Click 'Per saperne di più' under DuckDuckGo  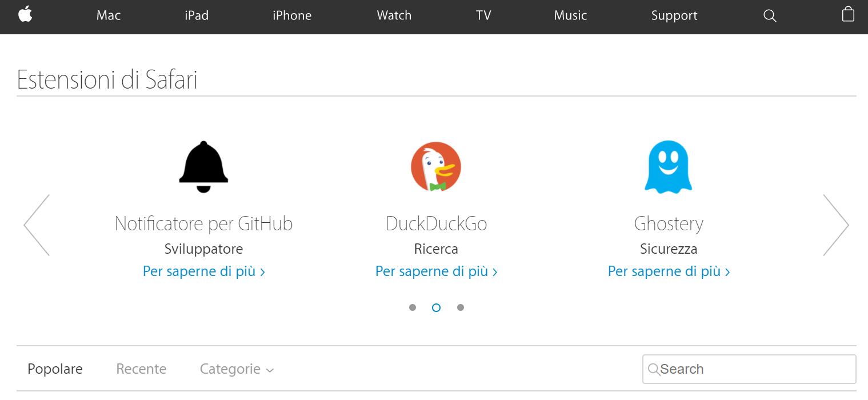436,271
